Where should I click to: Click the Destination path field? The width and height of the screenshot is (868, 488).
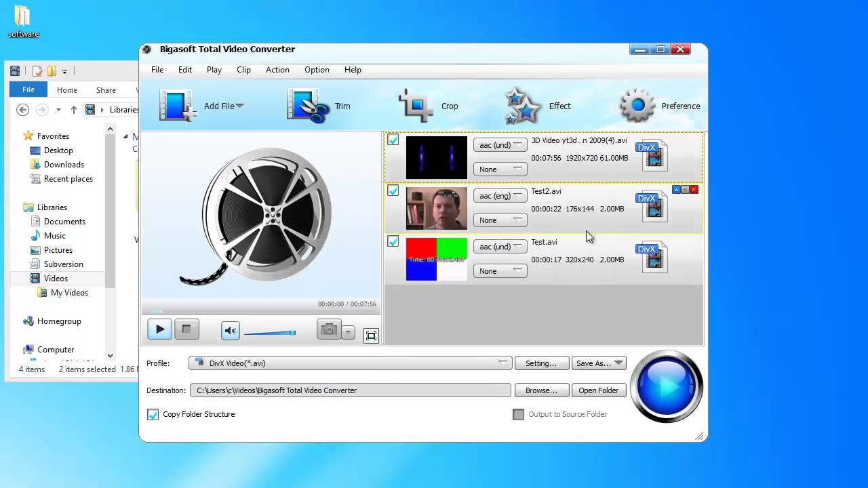coord(350,390)
